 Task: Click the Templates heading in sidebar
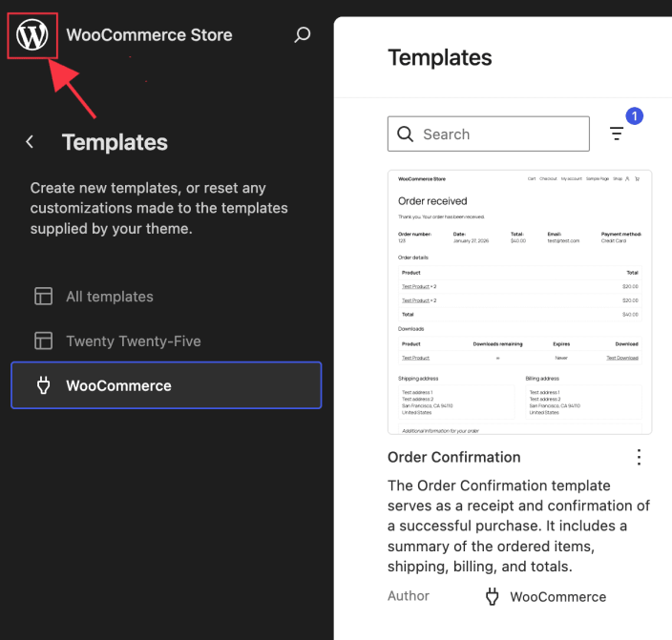pyautogui.click(x=115, y=142)
